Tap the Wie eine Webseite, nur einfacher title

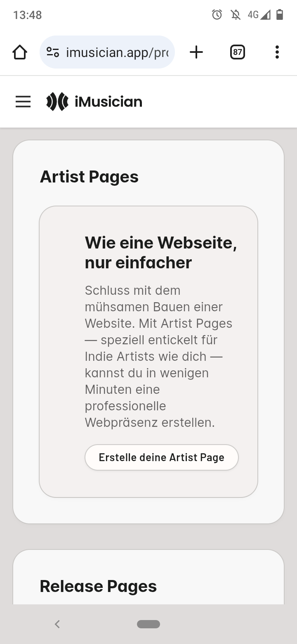click(x=161, y=252)
